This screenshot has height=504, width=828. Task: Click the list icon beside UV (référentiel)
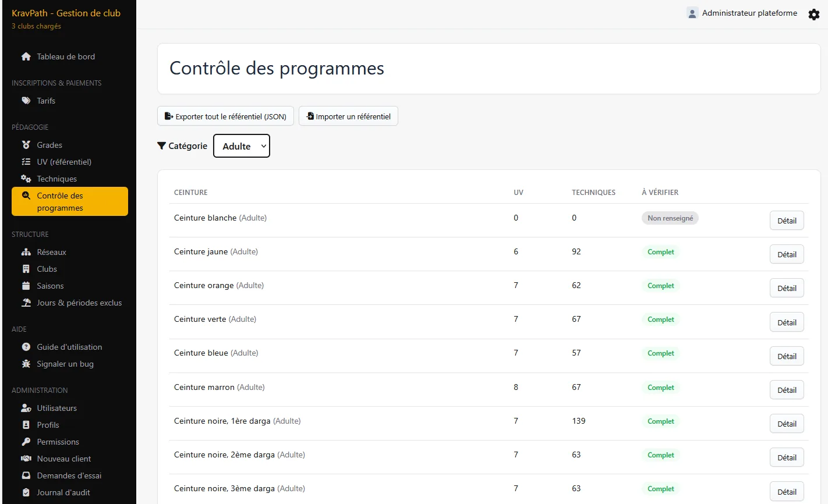tap(26, 162)
